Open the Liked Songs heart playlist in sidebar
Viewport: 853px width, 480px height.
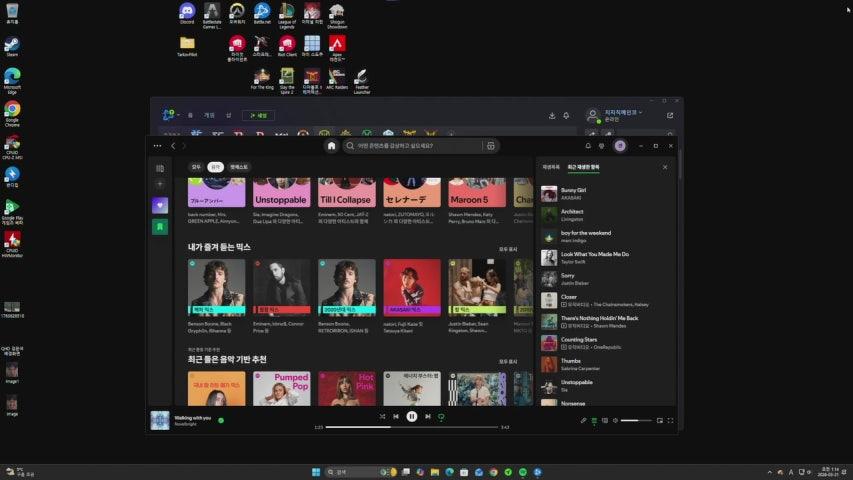[x=160, y=205]
